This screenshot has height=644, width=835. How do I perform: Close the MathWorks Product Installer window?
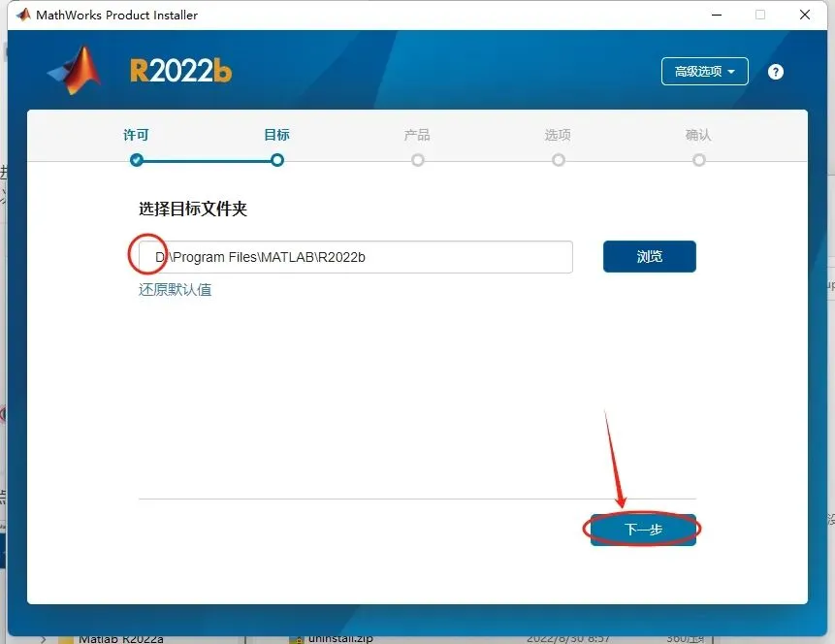click(x=805, y=15)
